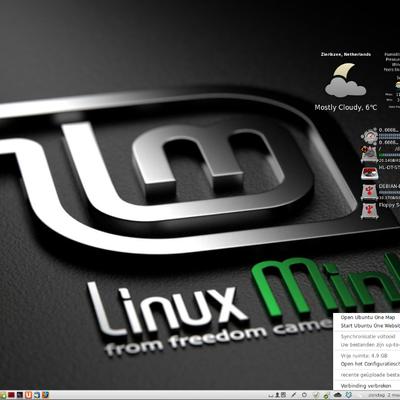Click Zierikzee, Netherlands location text

(x=346, y=54)
